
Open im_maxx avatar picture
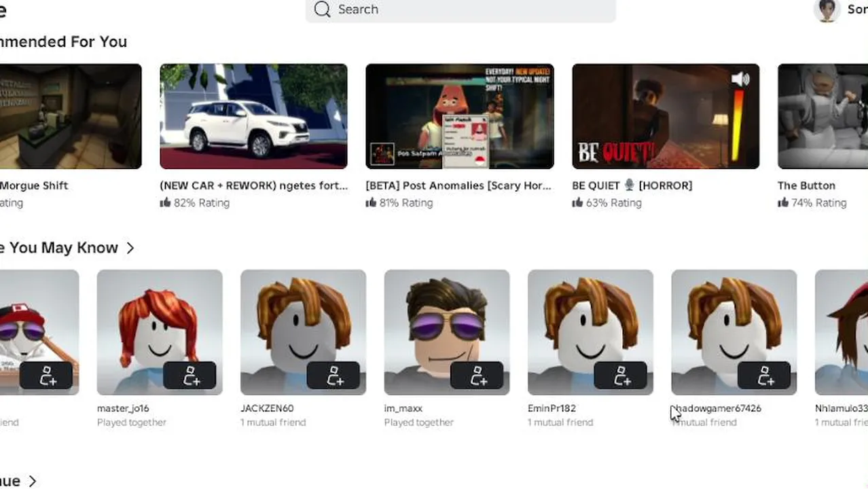tap(447, 332)
